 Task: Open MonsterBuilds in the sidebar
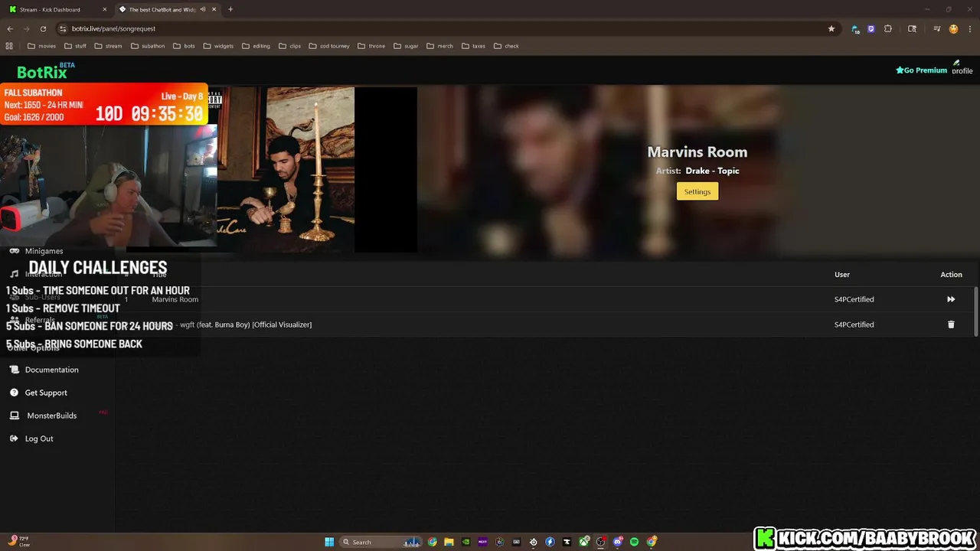point(51,416)
